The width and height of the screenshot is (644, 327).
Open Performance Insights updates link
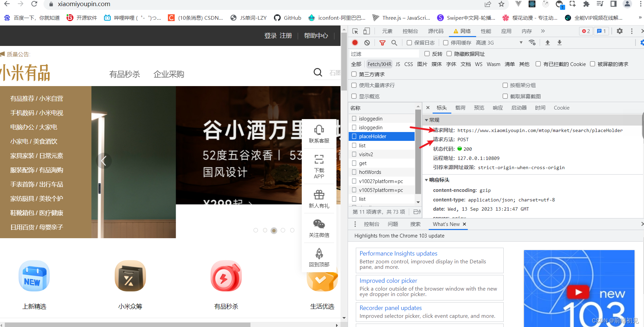click(398, 254)
